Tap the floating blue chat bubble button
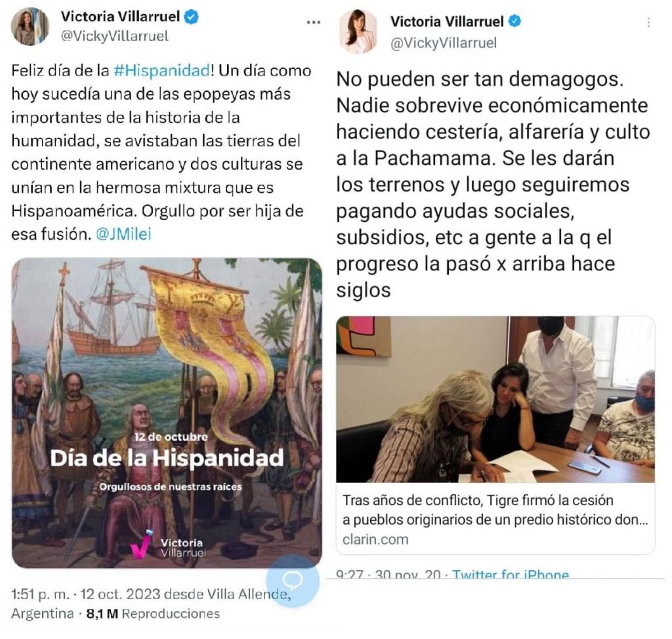Screen dimensions: 672x639 pyautogui.click(x=293, y=581)
